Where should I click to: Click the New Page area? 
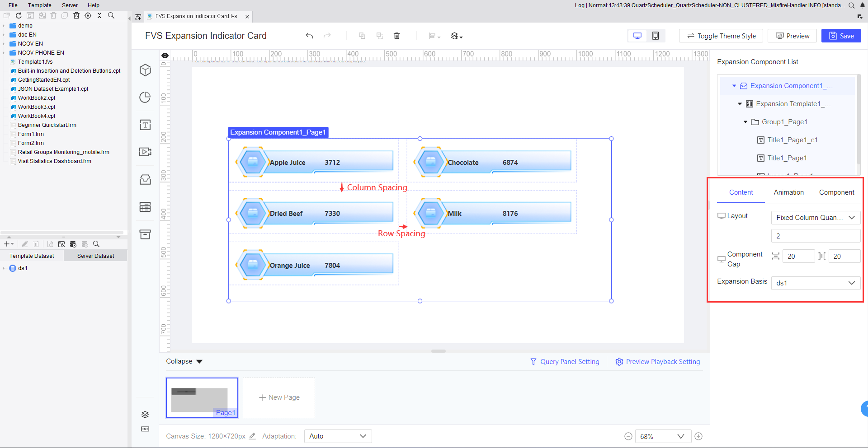click(279, 397)
